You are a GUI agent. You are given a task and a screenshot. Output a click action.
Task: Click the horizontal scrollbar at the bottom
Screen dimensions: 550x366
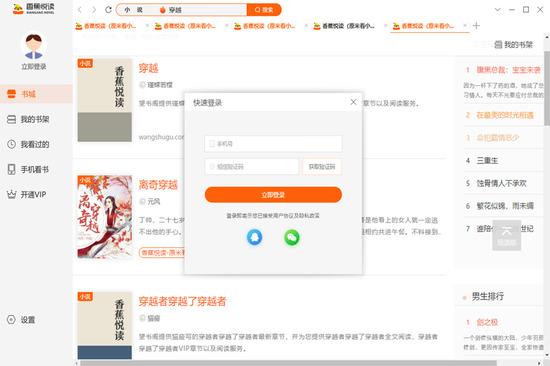[x=288, y=363]
